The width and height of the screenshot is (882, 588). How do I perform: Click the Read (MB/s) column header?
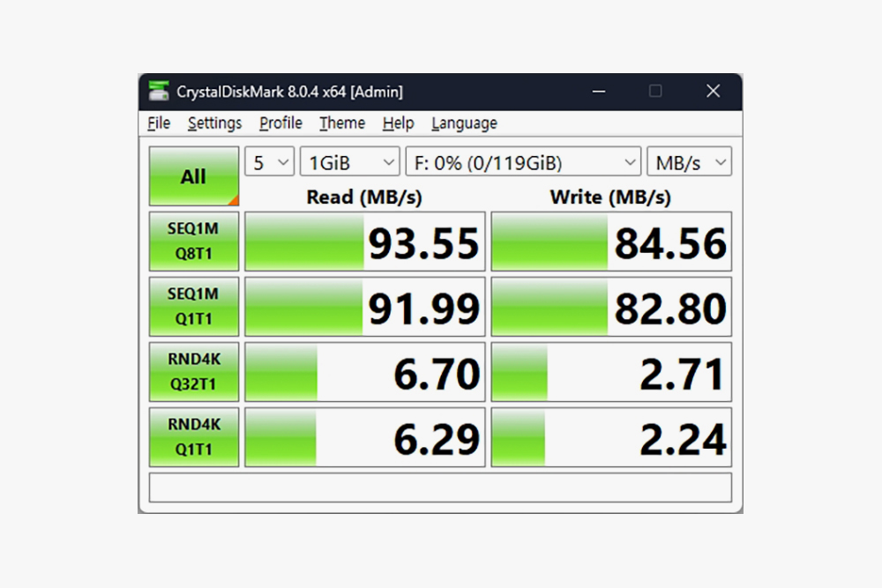(364, 197)
